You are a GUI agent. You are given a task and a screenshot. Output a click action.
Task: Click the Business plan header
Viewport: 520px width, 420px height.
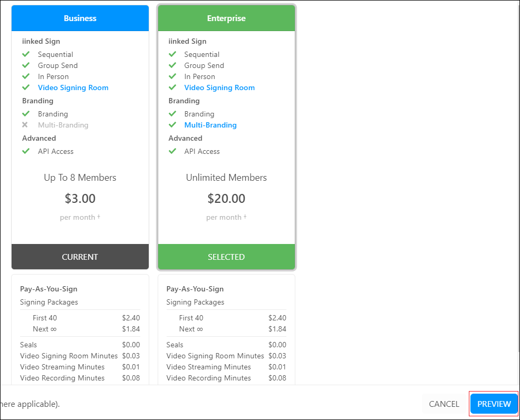(x=80, y=18)
